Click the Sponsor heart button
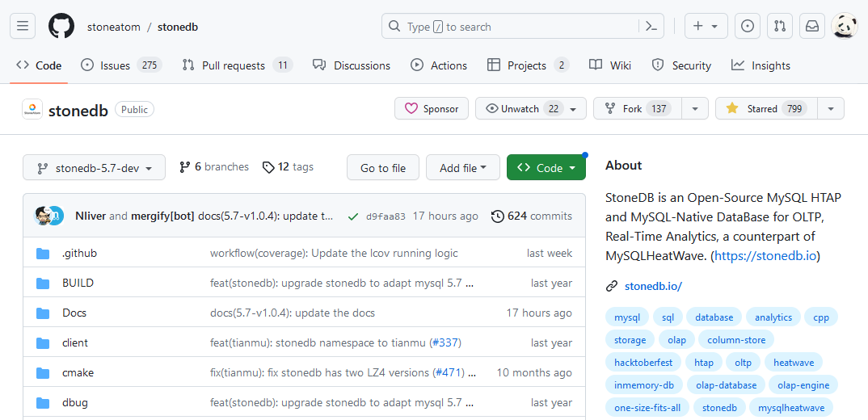Viewport: 868px width, 420px height. click(x=432, y=108)
